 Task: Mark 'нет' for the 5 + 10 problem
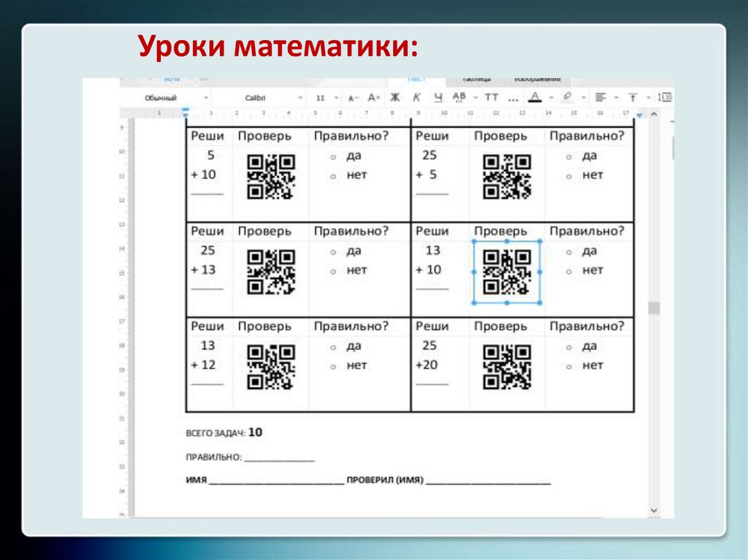tap(333, 177)
